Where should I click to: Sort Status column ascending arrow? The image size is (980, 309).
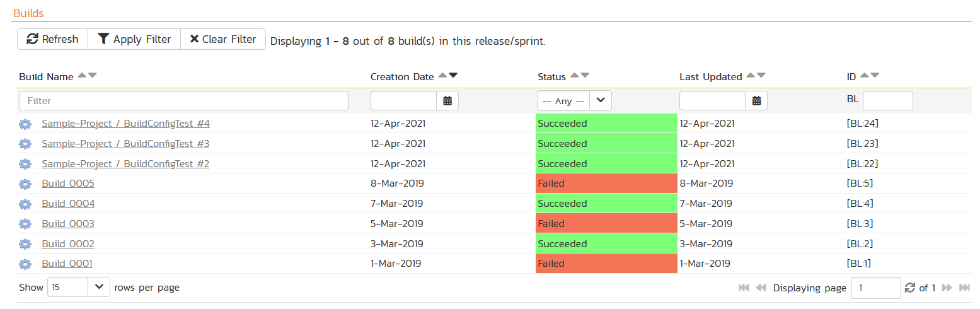(x=574, y=76)
